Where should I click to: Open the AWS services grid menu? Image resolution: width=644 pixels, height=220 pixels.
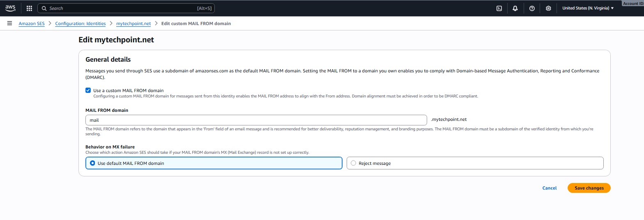click(29, 8)
